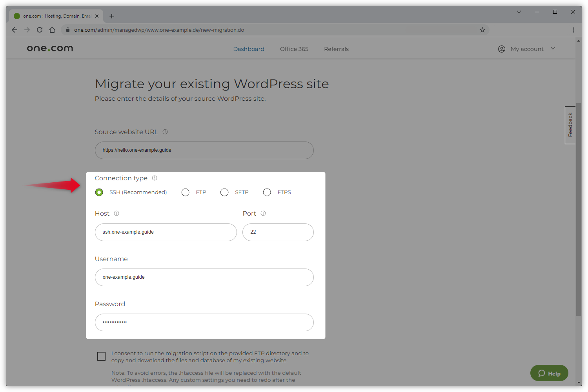This screenshot has height=392, width=588.
Task: Bookmark this page with the star icon
Action: pos(482,30)
